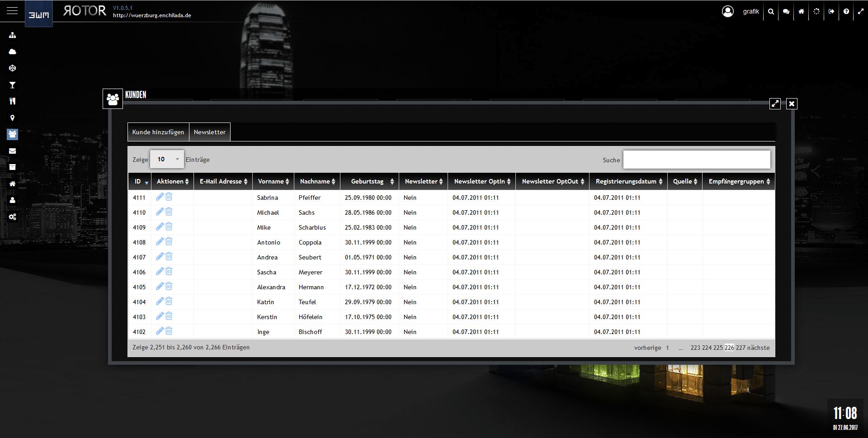Open the gears settings sidebar icon
868x438 pixels.
[x=12, y=217]
